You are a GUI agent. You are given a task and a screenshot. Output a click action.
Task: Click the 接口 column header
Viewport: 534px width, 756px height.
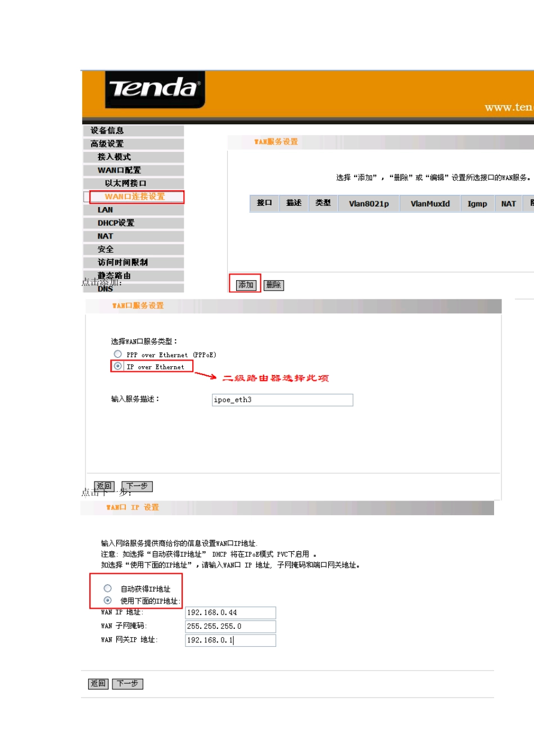pyautogui.click(x=264, y=203)
